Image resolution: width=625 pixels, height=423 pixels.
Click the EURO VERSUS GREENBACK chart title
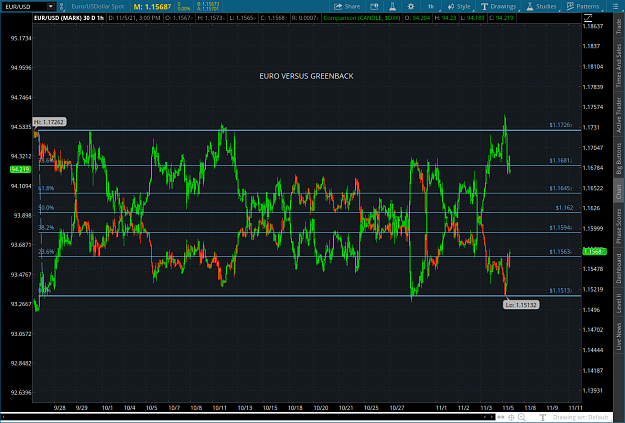(307, 76)
